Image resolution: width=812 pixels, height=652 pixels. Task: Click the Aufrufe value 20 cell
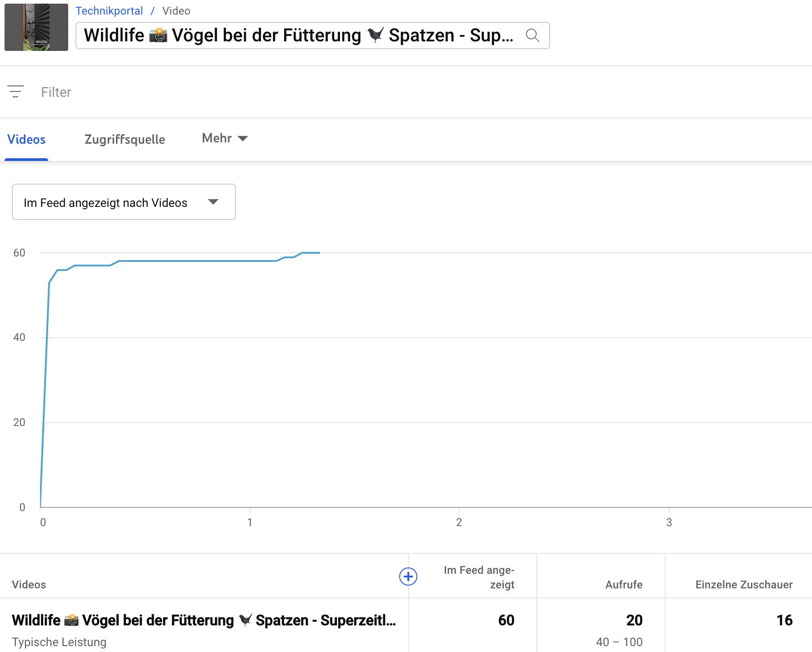[634, 620]
